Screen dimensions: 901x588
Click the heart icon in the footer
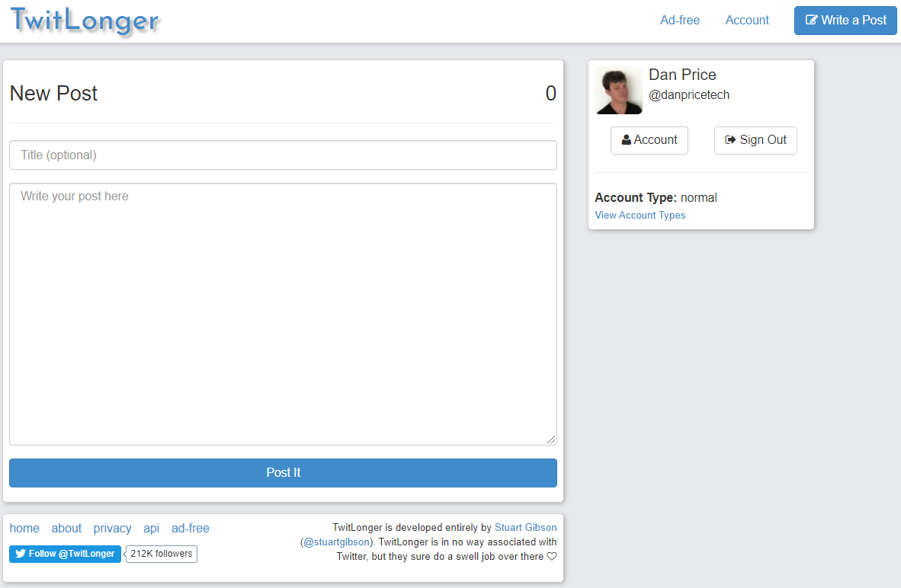(552, 556)
